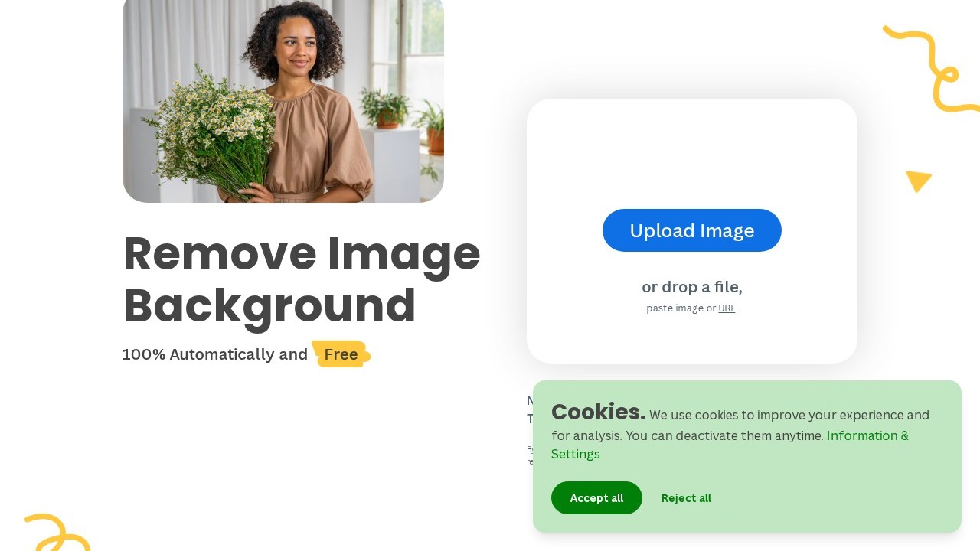980x551 pixels.
Task: Reject all cookies
Action: 686,498
